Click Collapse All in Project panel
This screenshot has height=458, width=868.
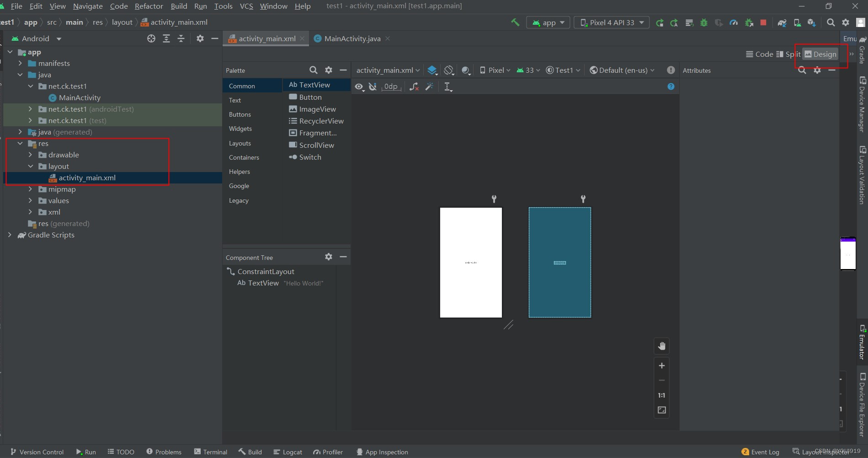[x=181, y=38]
